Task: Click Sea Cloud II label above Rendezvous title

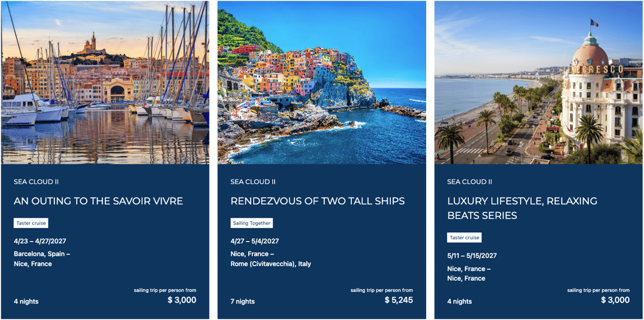Action: pyautogui.click(x=253, y=182)
